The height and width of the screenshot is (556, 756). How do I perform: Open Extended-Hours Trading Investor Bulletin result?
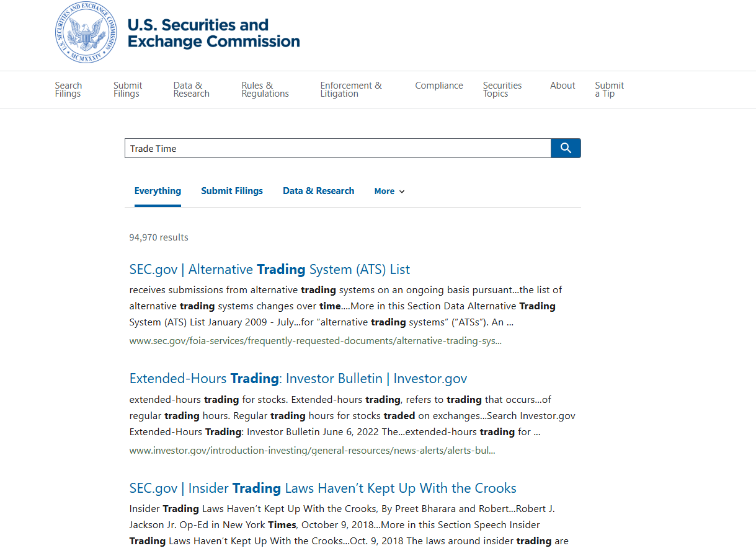(298, 379)
